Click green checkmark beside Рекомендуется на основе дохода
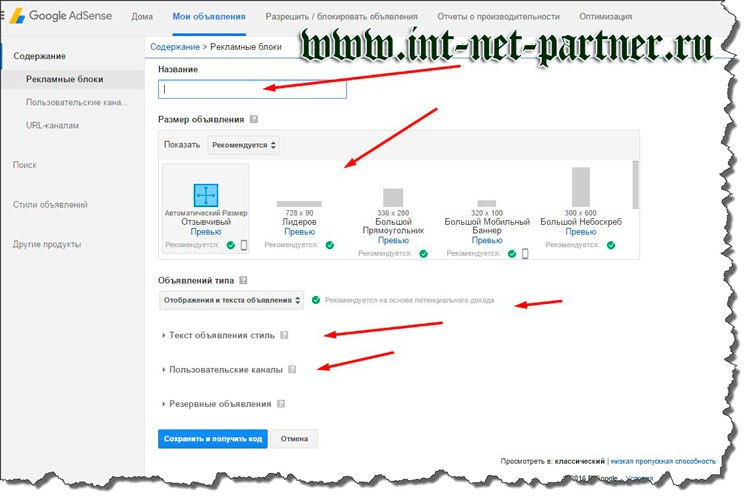 [316, 300]
